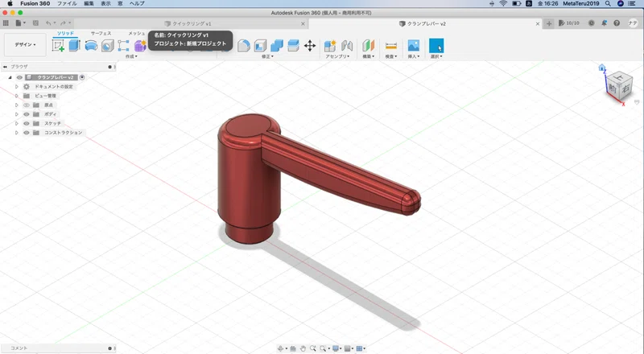
Task: Select the purple Create Form tool
Action: pyautogui.click(x=140, y=46)
